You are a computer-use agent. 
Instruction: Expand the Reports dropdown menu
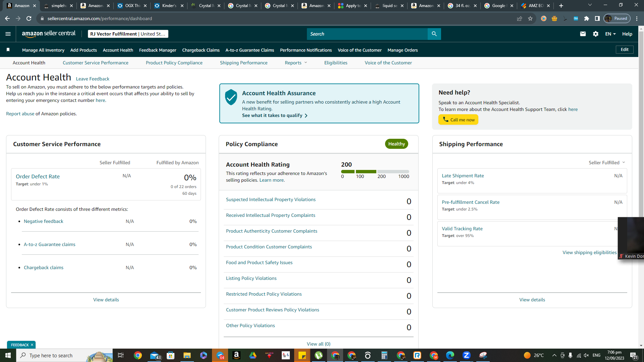tap(296, 63)
